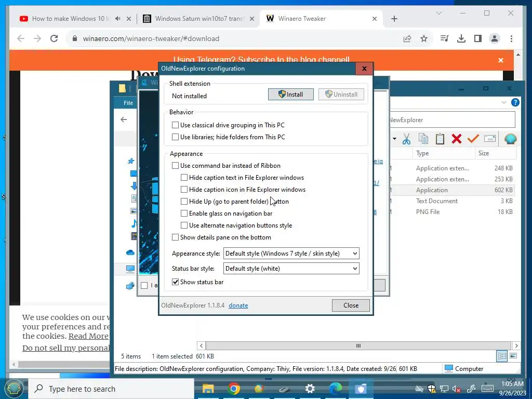Check Hide Up (go to parent folder) button
532x399 pixels.
[184, 202]
